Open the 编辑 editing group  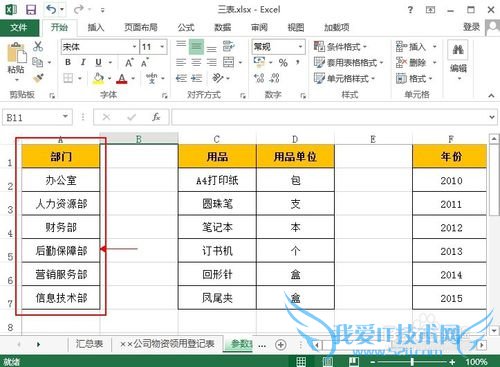(x=458, y=61)
